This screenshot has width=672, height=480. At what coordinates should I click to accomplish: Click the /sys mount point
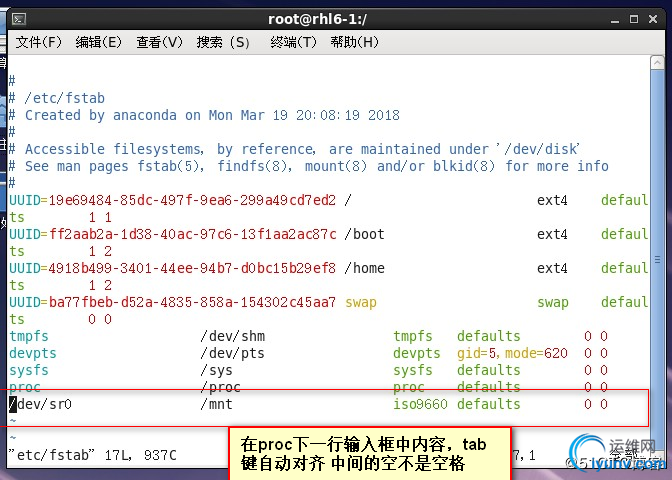[x=216, y=371]
